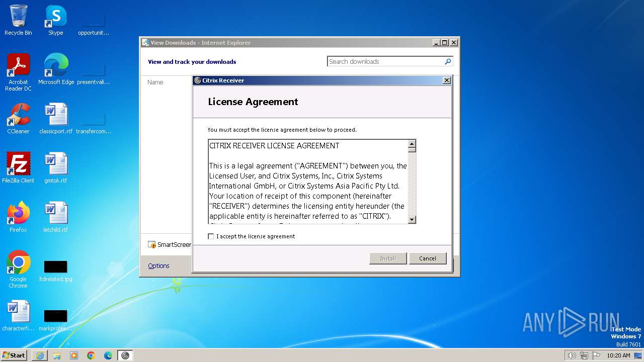Viewport: 644px width, 362px height.
Task: Click the Action Center flag icon
Action: [x=597, y=355]
